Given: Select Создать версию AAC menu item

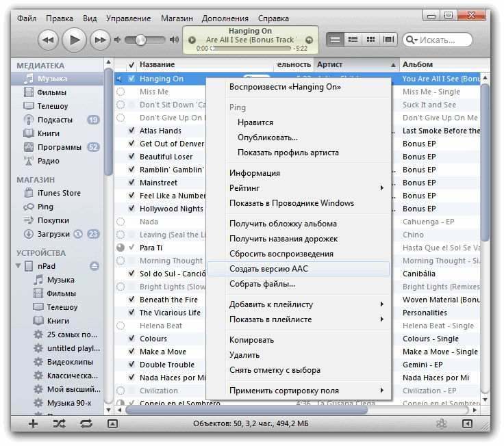Looking at the screenshot, I should click(268, 269).
